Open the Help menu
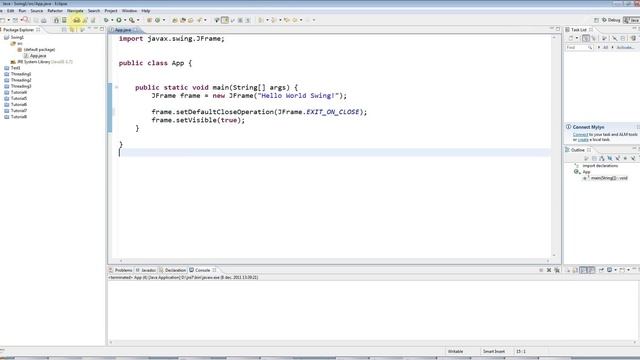The height and width of the screenshot is (360, 640). click(x=145, y=11)
